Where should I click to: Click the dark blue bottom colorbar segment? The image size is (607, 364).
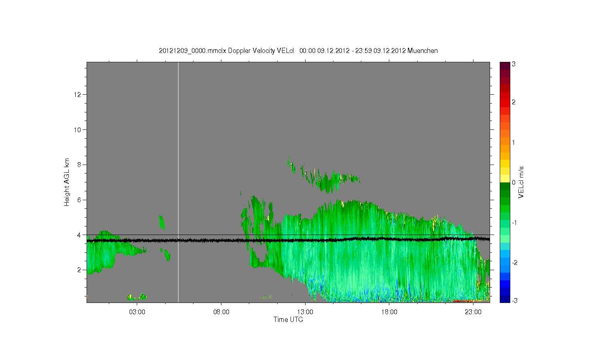(x=505, y=298)
